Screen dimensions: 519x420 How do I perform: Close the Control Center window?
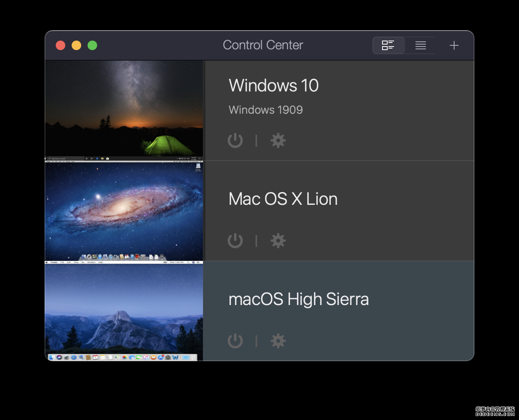pyautogui.click(x=60, y=45)
